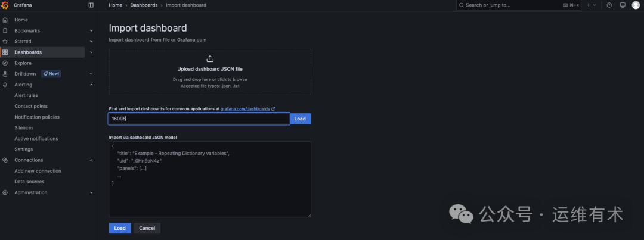Expand the Starred section chevron
The height and width of the screenshot is (240, 644).
[91, 42]
